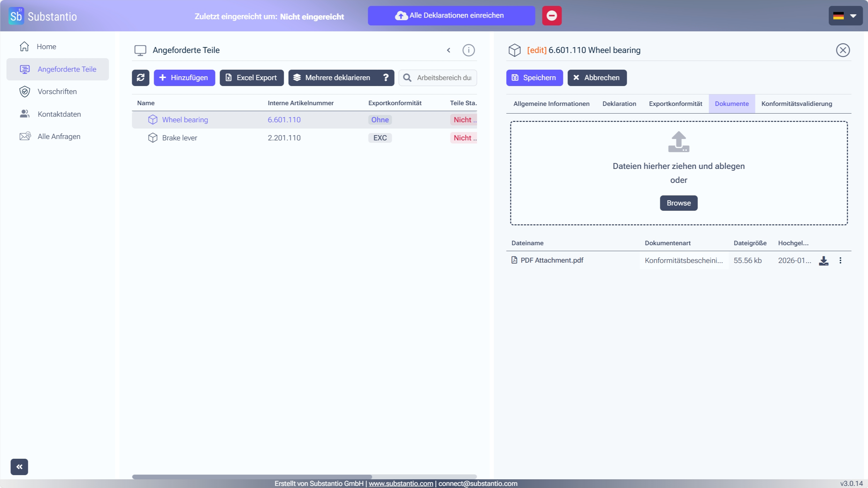Image resolution: width=868 pixels, height=488 pixels.
Task: Select the Brake lever row
Action: click(180, 138)
